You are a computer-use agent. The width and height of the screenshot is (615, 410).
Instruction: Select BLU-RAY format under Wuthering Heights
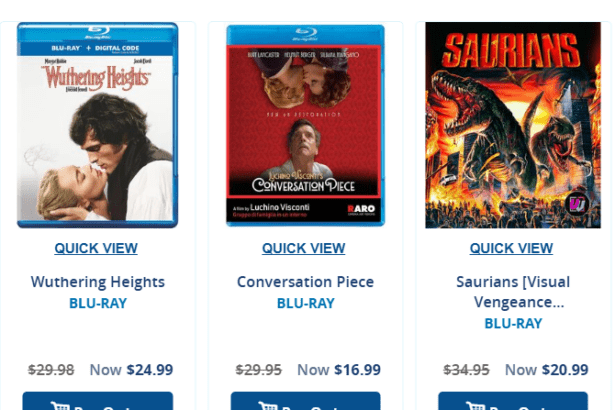(x=98, y=303)
